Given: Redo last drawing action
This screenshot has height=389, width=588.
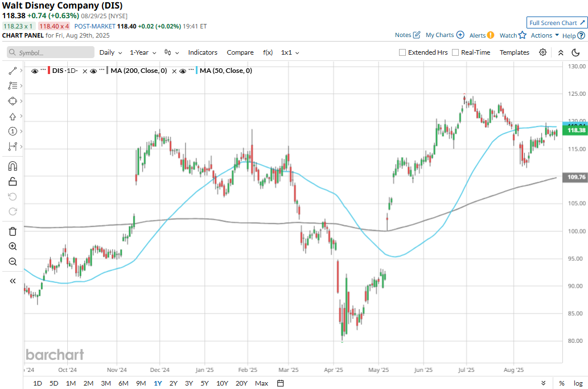Looking at the screenshot, I should click(x=13, y=211).
